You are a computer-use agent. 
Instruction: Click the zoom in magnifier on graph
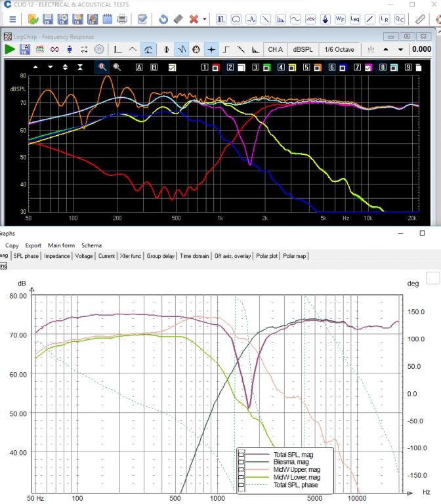[x=102, y=67]
